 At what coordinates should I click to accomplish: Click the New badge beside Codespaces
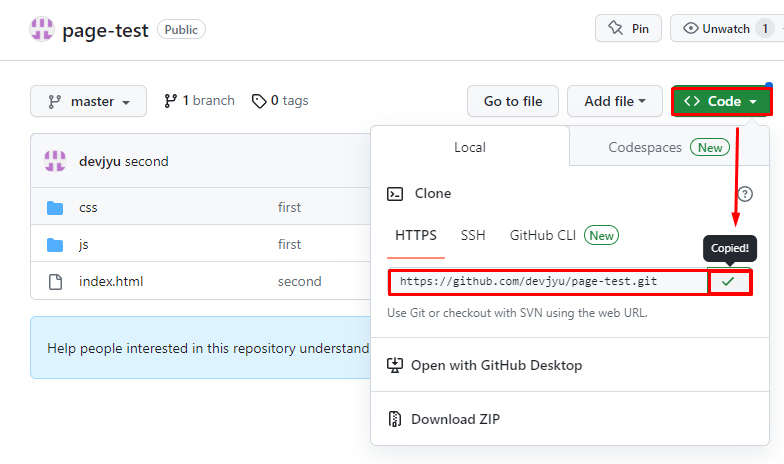click(x=710, y=148)
